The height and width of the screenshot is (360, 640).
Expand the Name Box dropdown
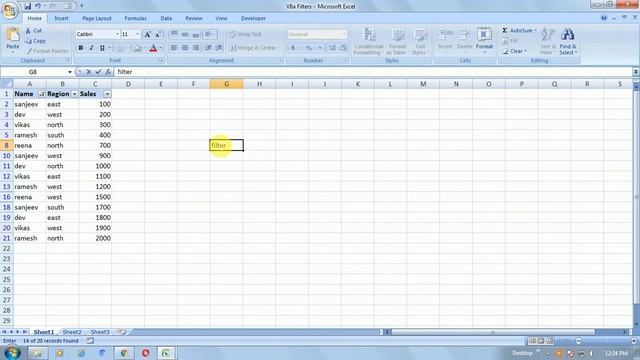(x=70, y=72)
